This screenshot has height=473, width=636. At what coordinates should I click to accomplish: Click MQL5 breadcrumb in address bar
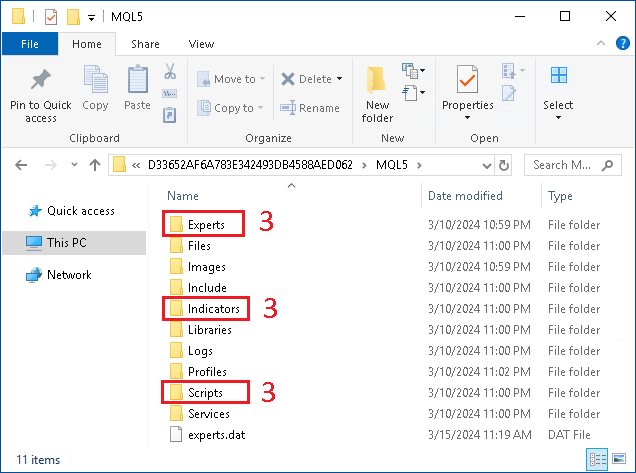click(391, 165)
